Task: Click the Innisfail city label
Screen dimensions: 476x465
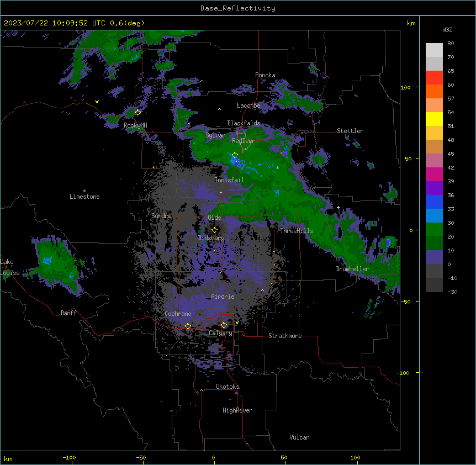Action: 229,180
